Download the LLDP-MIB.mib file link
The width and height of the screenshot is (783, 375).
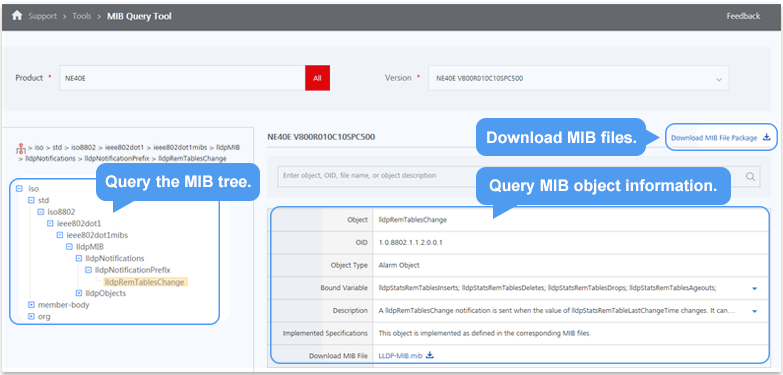click(400, 356)
